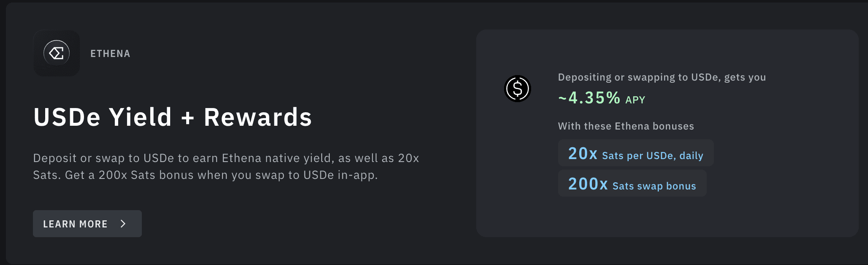Screen dimensions: 868x265
Task: Click the USDe dollar coin icon
Action: (518, 89)
